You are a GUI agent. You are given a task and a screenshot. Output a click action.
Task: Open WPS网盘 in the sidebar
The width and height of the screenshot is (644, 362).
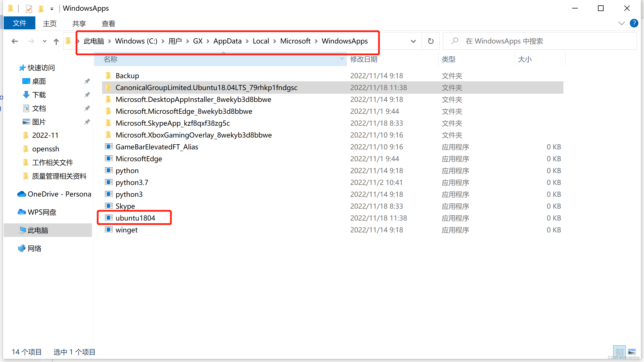(x=42, y=212)
